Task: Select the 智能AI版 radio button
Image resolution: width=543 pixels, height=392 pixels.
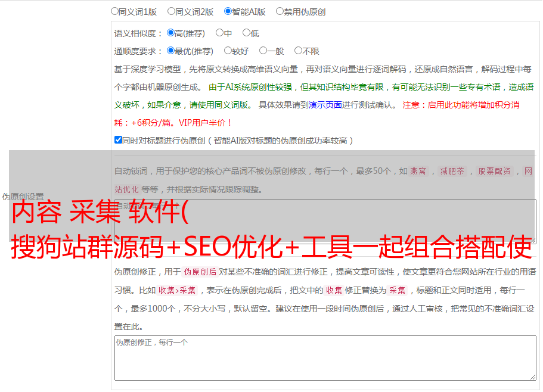Action: click(x=228, y=11)
